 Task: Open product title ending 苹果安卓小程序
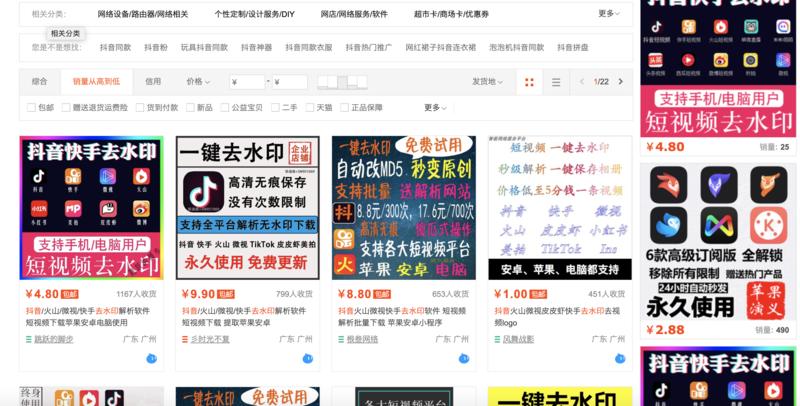point(402,316)
